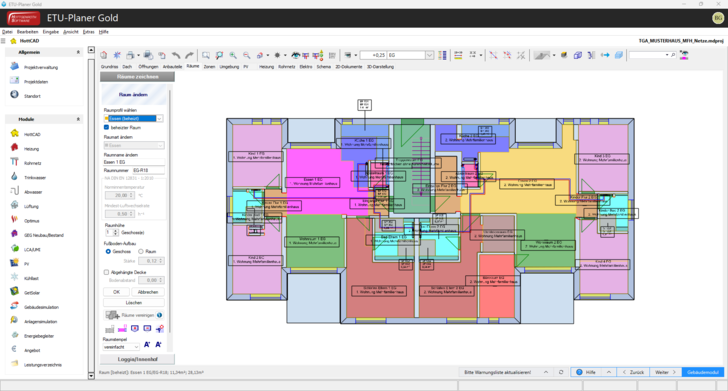The image size is (728, 391).
Task: Switch to the 3D-Darstellung tab
Action: point(380,67)
